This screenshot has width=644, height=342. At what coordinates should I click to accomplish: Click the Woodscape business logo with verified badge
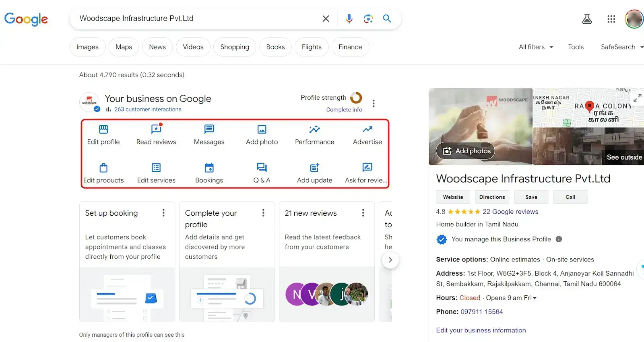pyautogui.click(x=90, y=102)
